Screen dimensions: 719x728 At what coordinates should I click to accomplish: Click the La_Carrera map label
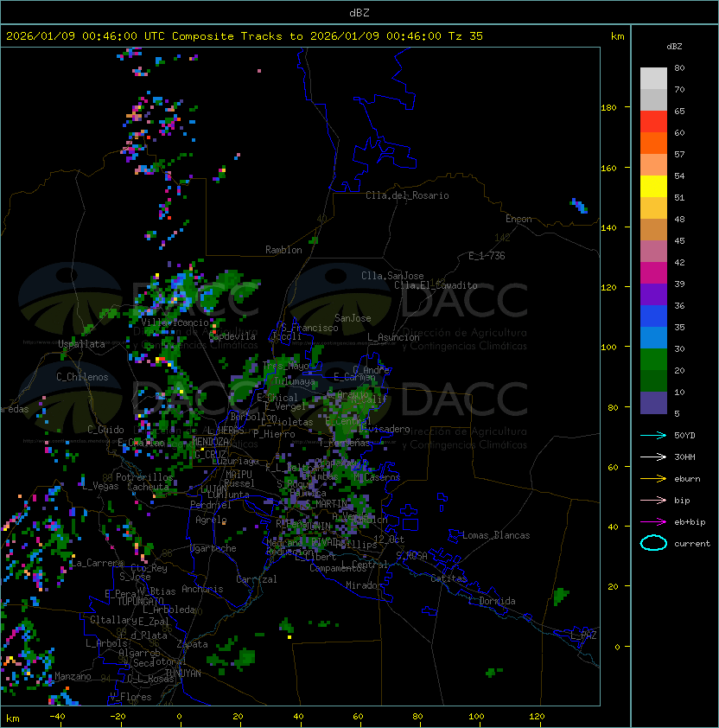97,563
